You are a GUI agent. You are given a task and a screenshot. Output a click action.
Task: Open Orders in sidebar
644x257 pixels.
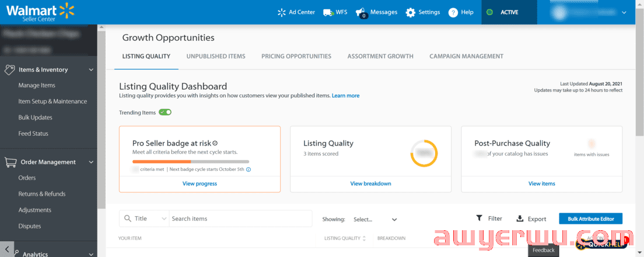click(x=27, y=178)
